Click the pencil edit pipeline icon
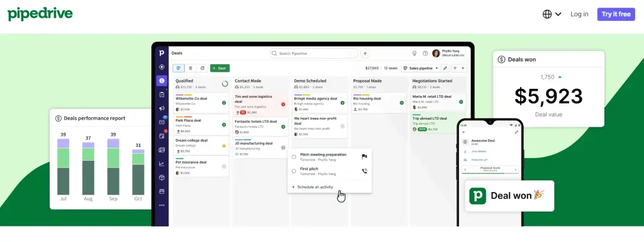 tap(445, 68)
